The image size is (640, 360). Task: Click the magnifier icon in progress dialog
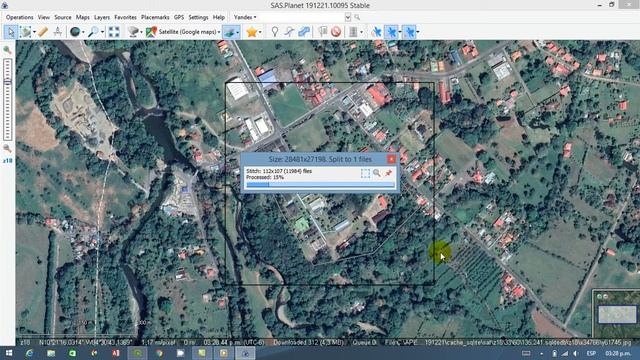pyautogui.click(x=377, y=173)
